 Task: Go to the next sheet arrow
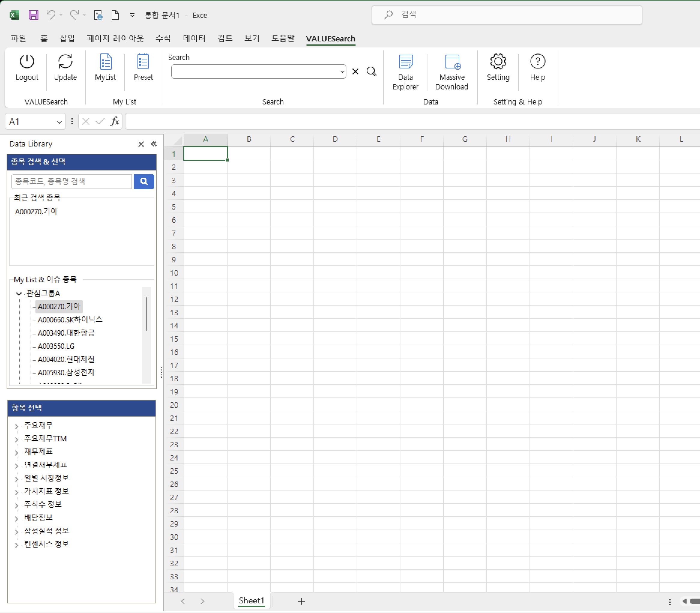[202, 601]
